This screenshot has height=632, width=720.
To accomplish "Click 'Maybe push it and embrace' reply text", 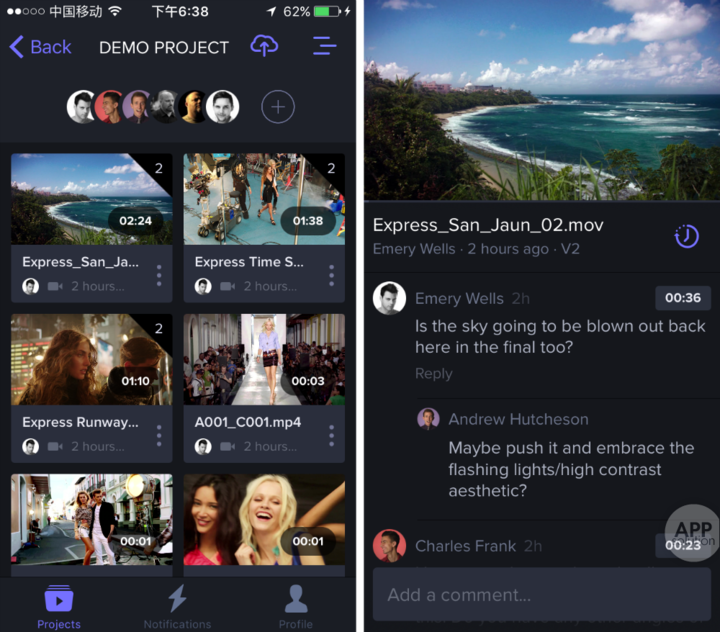I will [x=571, y=469].
